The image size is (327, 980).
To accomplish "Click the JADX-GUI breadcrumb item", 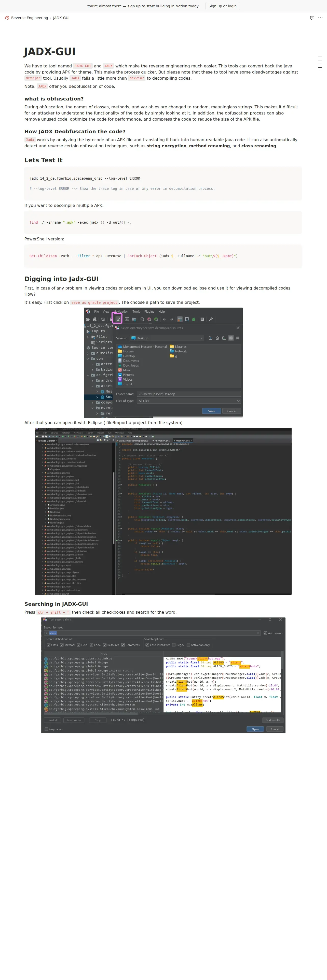I will 61,18.
